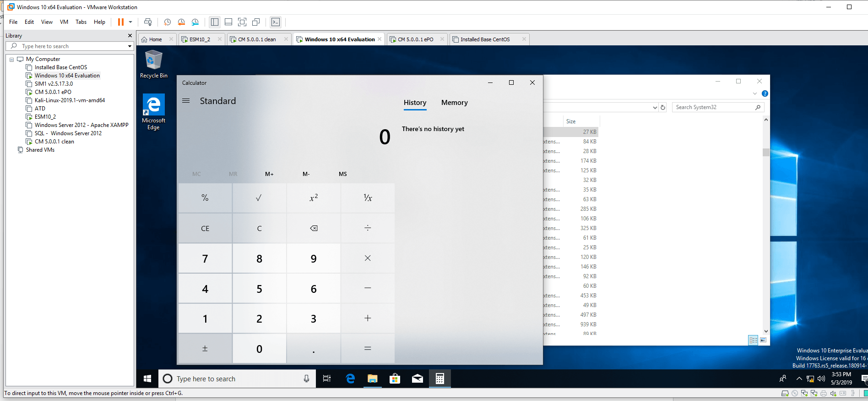Screen dimensions: 868x401
Task: Open the VM menu
Action: point(64,22)
